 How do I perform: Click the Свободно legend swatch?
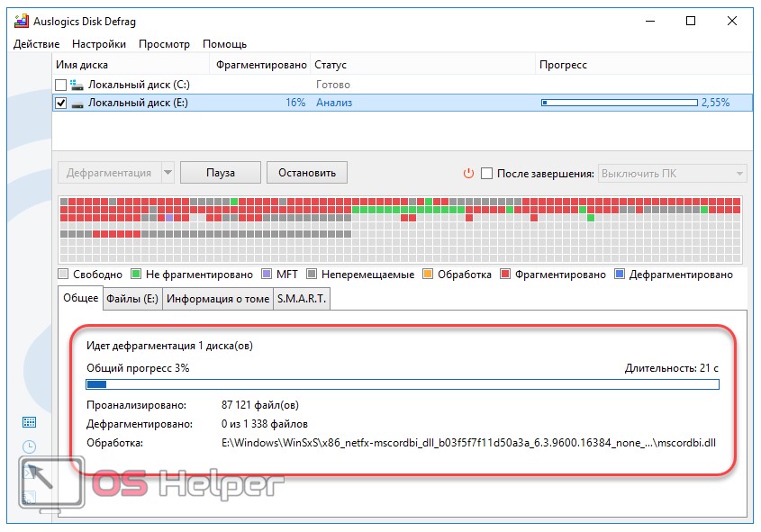tap(63, 274)
